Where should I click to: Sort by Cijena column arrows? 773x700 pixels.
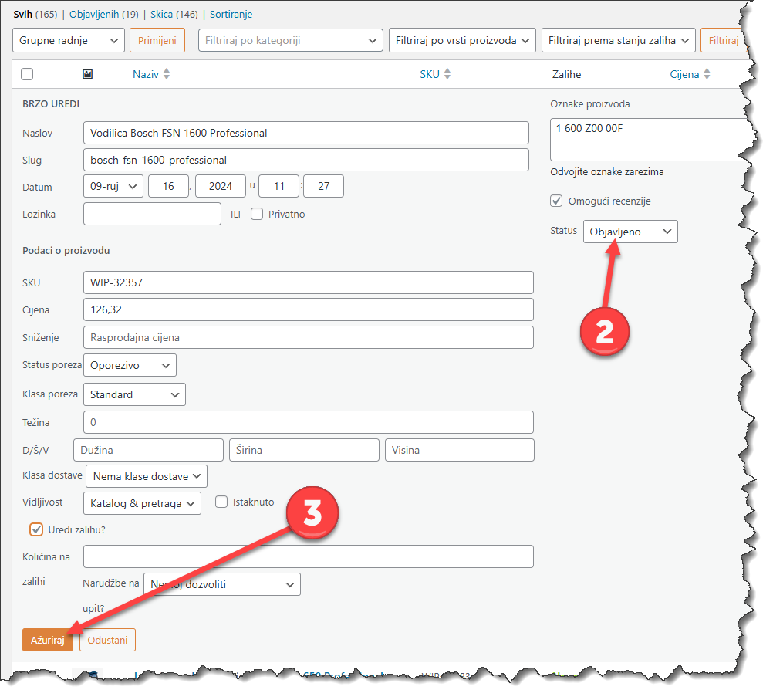point(707,74)
